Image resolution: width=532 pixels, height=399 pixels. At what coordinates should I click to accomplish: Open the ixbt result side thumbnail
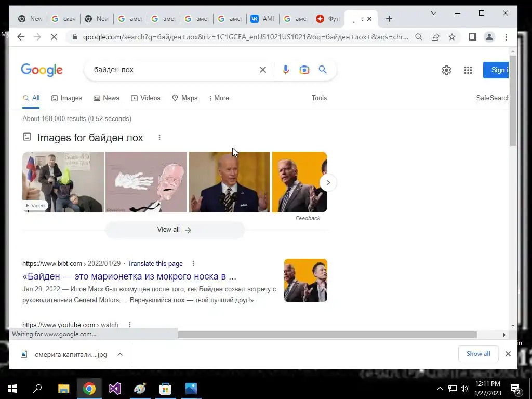(x=305, y=280)
